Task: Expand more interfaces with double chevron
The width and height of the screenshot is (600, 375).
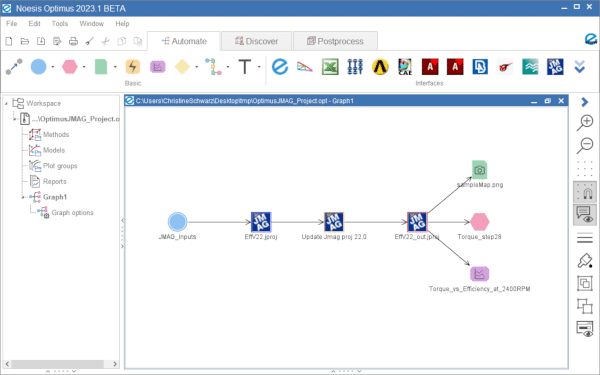Action: pos(580,67)
